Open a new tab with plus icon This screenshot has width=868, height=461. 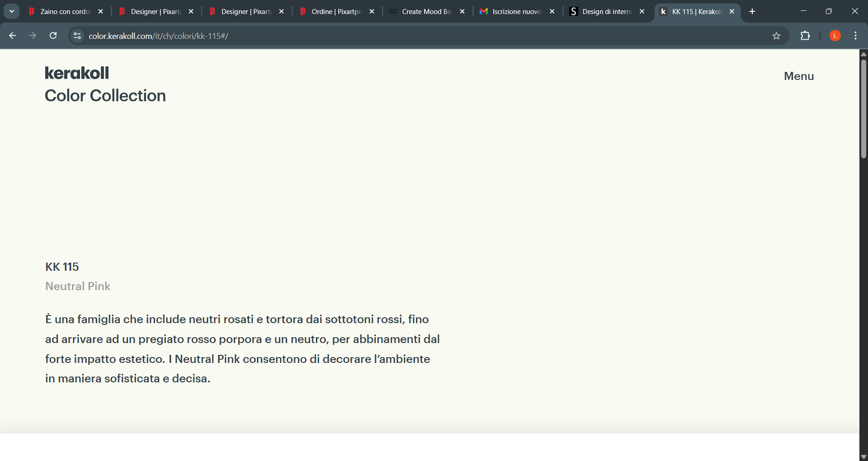point(752,11)
